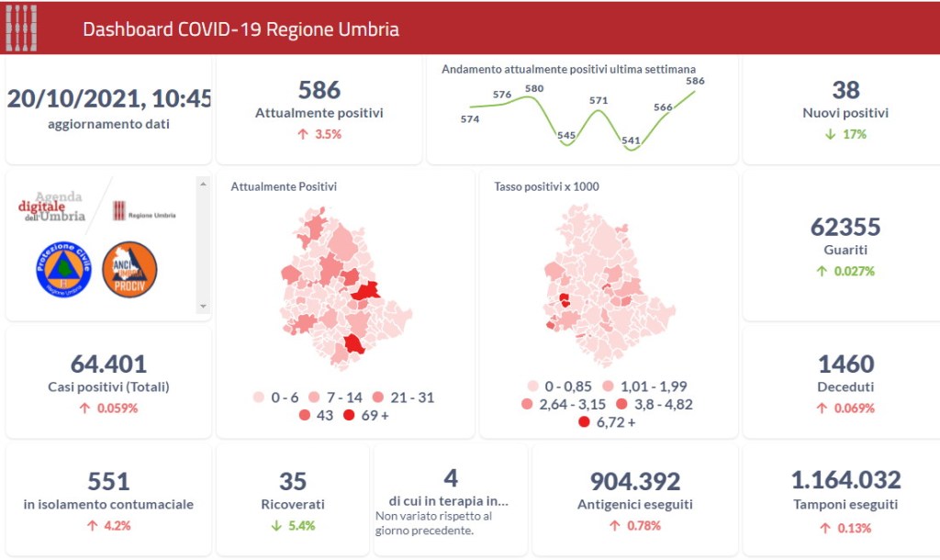940x560 pixels.
Task: Click the Protezione Civile round logo
Action: pyautogui.click(x=63, y=270)
